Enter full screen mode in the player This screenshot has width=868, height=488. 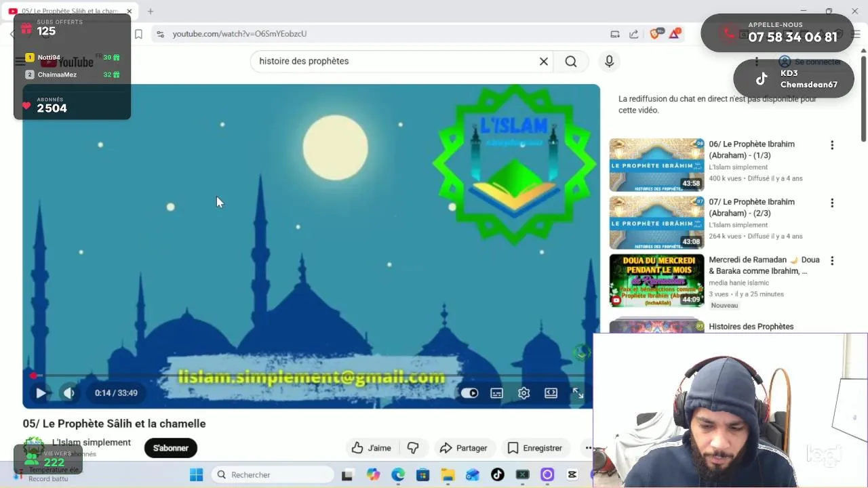point(578,393)
